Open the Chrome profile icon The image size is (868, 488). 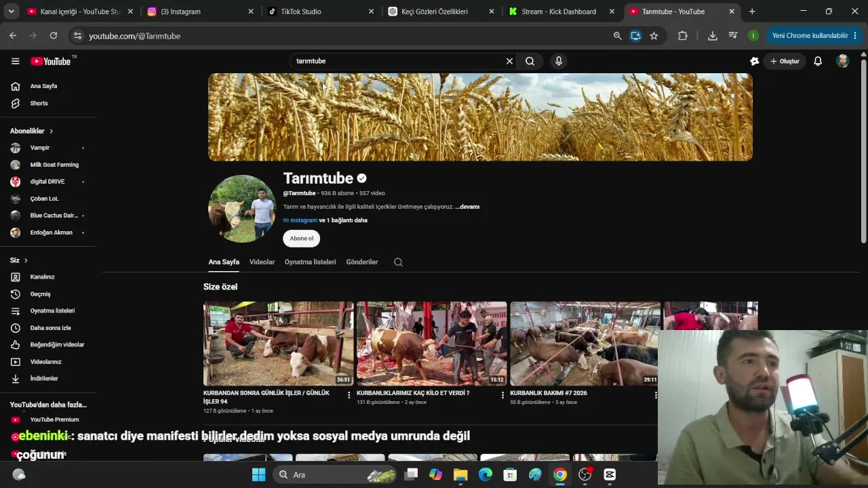(753, 36)
